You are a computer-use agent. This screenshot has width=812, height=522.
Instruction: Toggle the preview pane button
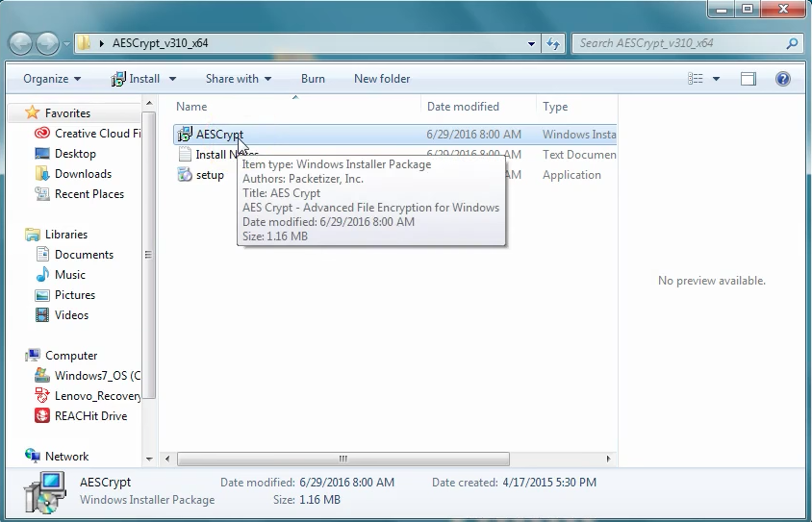[x=748, y=79]
